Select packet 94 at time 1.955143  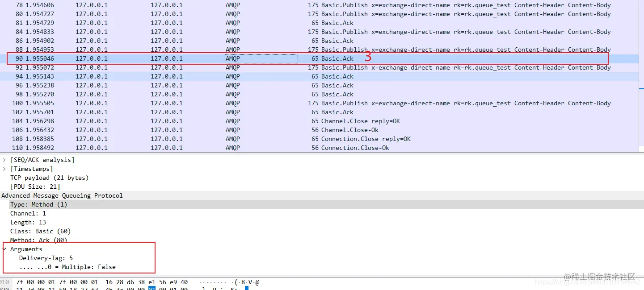pyautogui.click(x=319, y=76)
